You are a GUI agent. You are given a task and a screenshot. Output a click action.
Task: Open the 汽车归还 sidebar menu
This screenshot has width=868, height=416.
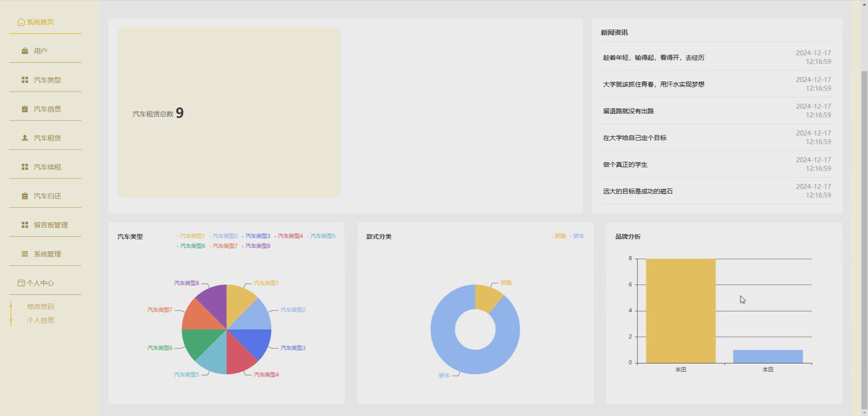(x=45, y=196)
